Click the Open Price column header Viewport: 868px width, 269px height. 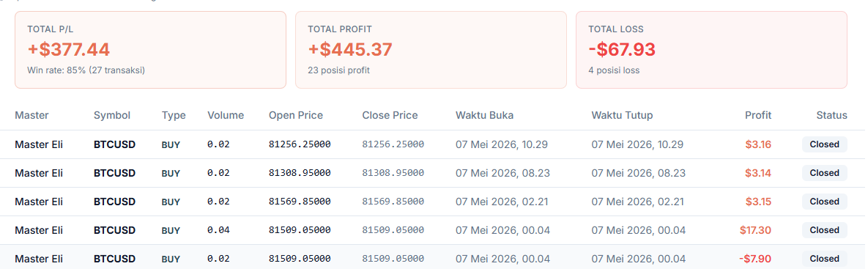(x=296, y=115)
